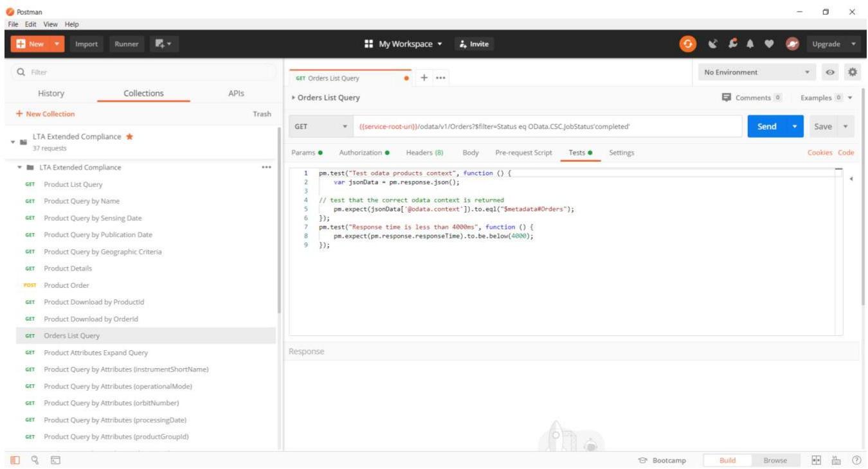Open manage environments gear icon
Screen dimensions: 868x469
tap(853, 72)
